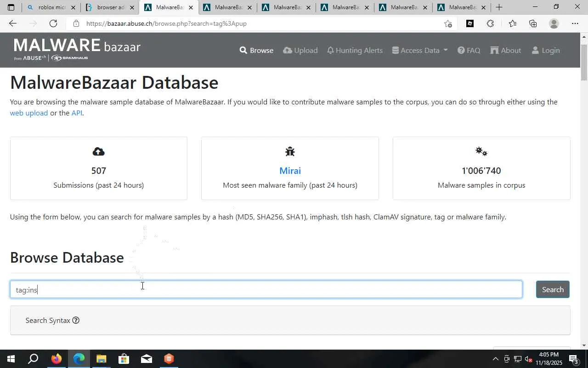Click the 'MalwareBazaar Database' heading
Image resolution: width=588 pixels, height=368 pixels.
(x=114, y=83)
